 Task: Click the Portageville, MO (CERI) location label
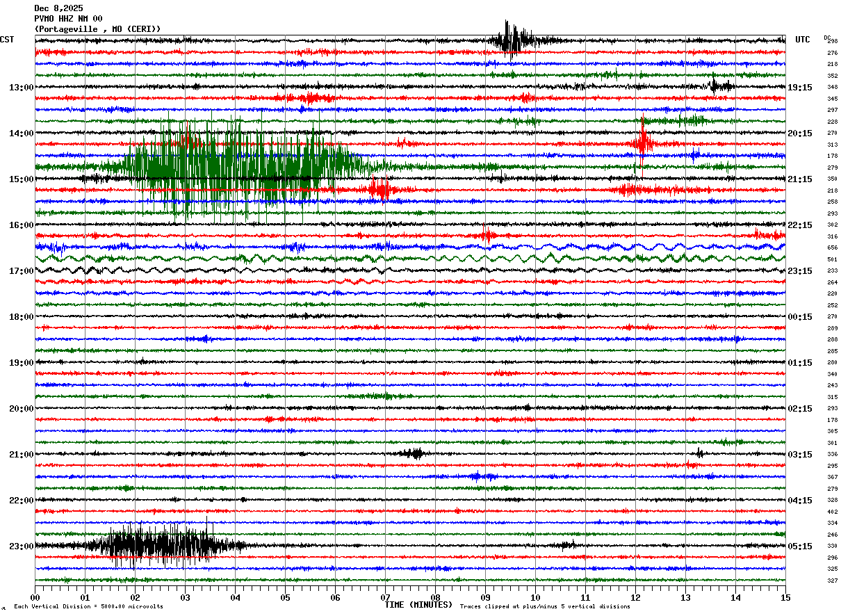97,29
